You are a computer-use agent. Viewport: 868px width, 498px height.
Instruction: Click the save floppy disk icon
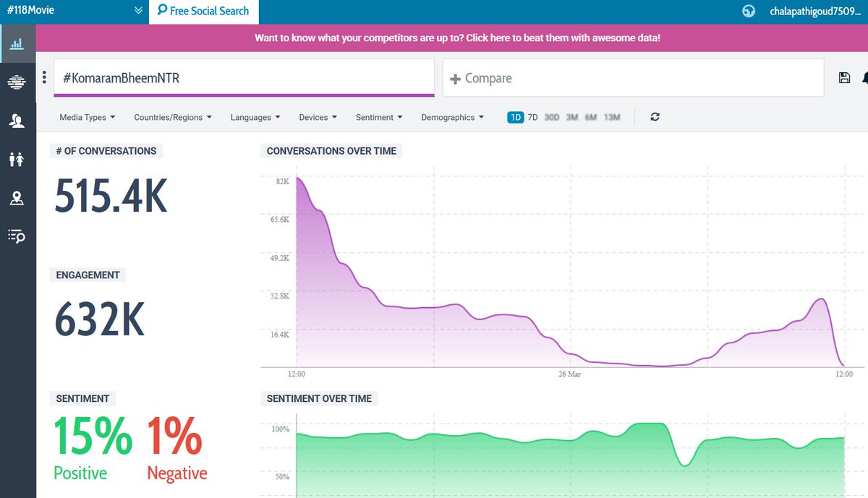click(844, 78)
